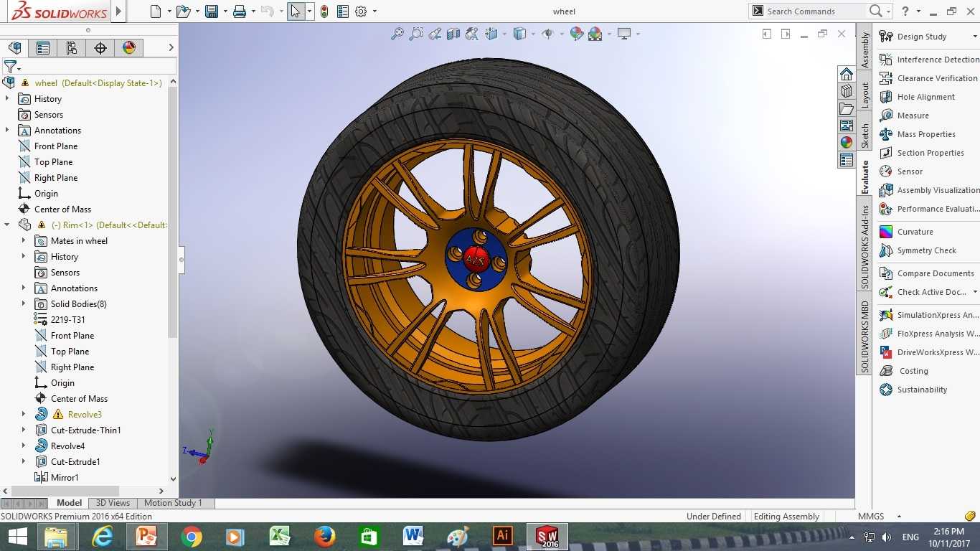The height and width of the screenshot is (551, 980).
Task: Select the 2219-T31 material item
Action: [x=67, y=320]
